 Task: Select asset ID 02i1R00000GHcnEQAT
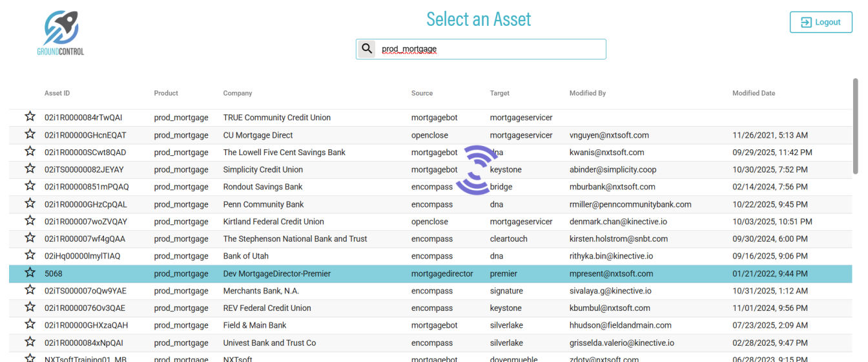85,135
